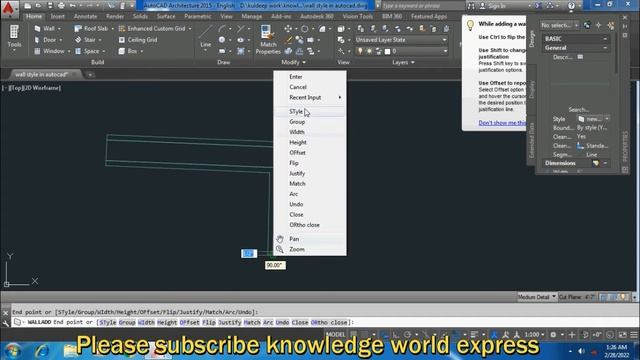
Task: Select the Stair tool icon
Action: [78, 40]
